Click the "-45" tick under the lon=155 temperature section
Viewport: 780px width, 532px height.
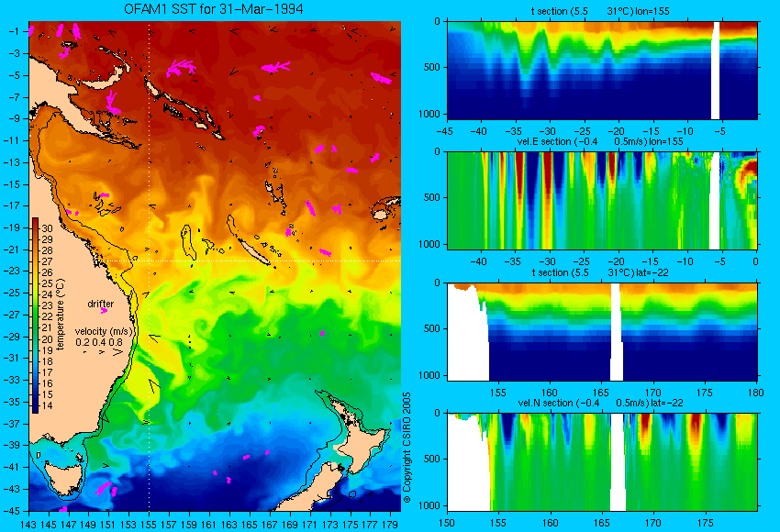coord(447,131)
